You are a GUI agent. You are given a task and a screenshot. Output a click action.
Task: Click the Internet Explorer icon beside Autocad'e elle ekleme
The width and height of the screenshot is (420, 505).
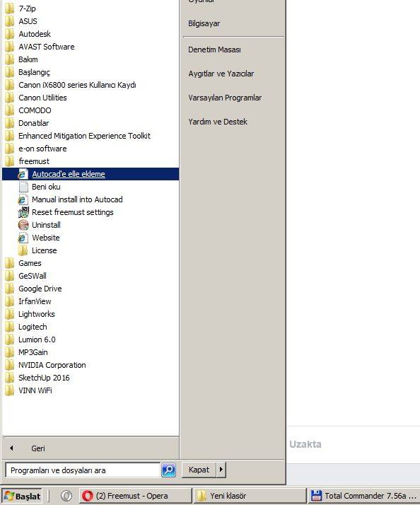[x=23, y=174]
